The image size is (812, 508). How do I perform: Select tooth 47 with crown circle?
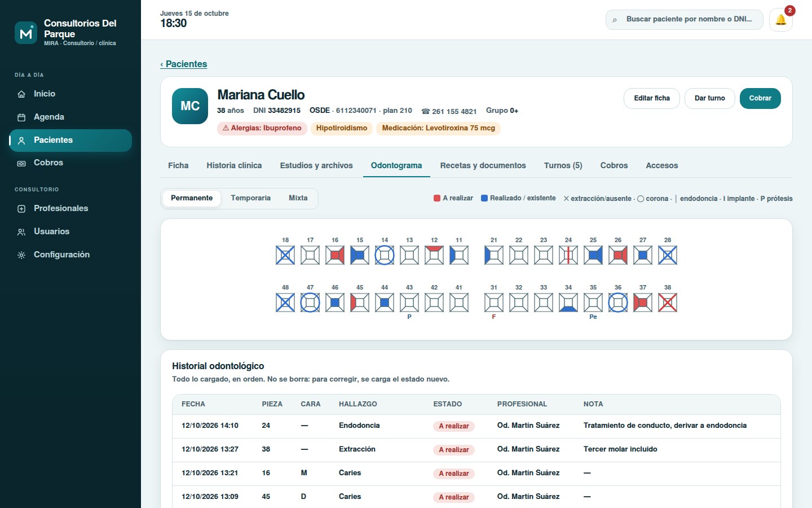point(310,303)
